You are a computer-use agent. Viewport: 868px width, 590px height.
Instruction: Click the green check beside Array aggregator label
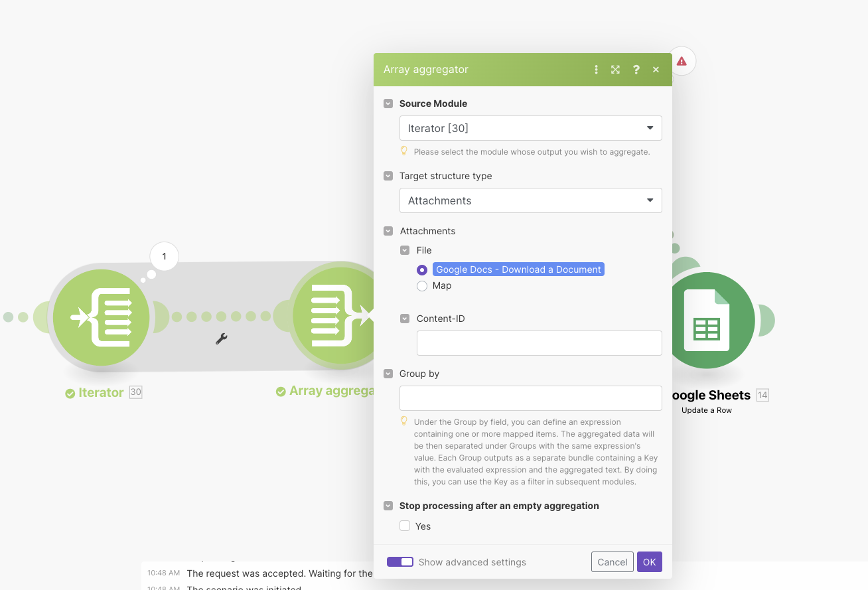(281, 392)
